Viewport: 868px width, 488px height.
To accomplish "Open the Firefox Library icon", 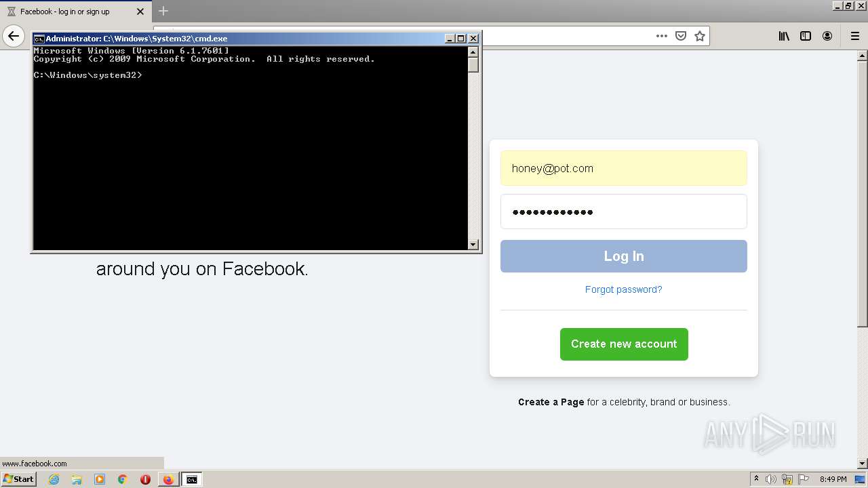I will coord(784,36).
